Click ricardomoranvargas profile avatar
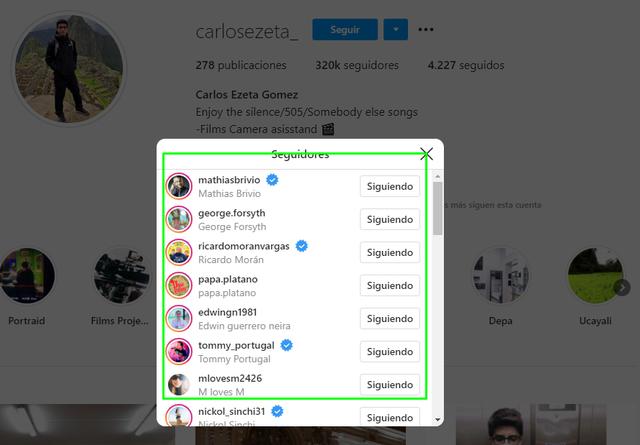The image size is (640, 445). click(179, 252)
